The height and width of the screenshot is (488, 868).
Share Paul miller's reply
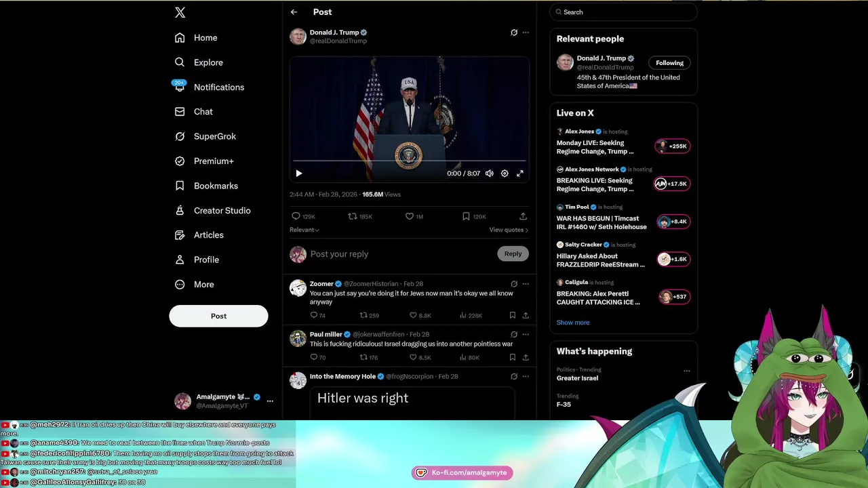[x=526, y=357]
